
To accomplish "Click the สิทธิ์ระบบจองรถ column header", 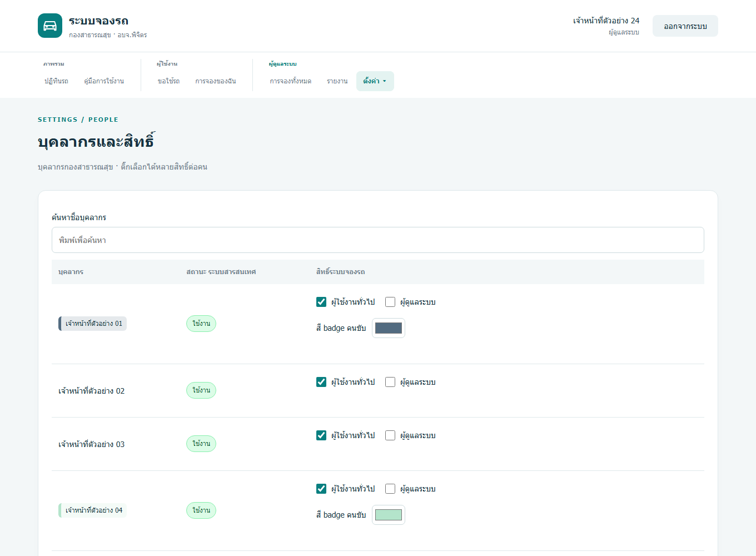I will 341,272.
